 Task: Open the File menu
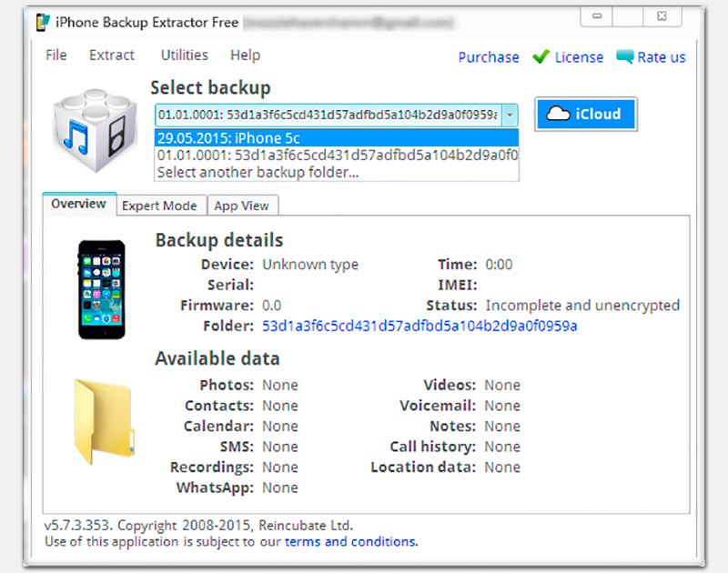(56, 55)
